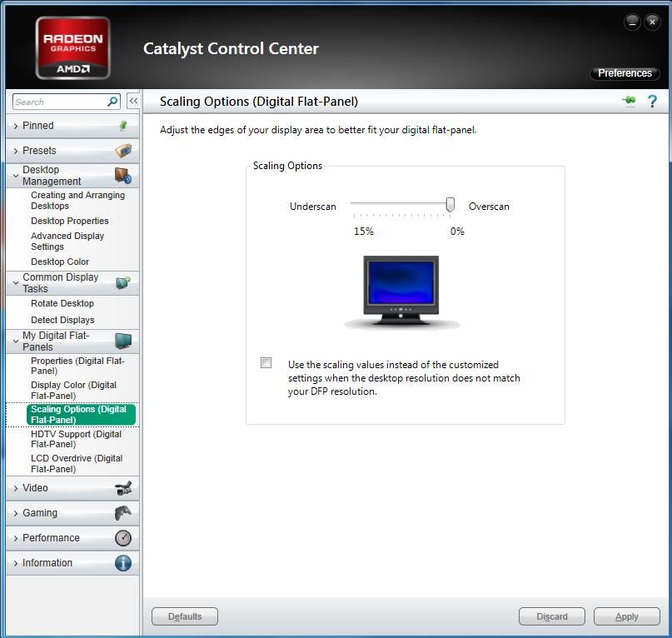
Task: Click the Gaming controller icon
Action: 123,513
